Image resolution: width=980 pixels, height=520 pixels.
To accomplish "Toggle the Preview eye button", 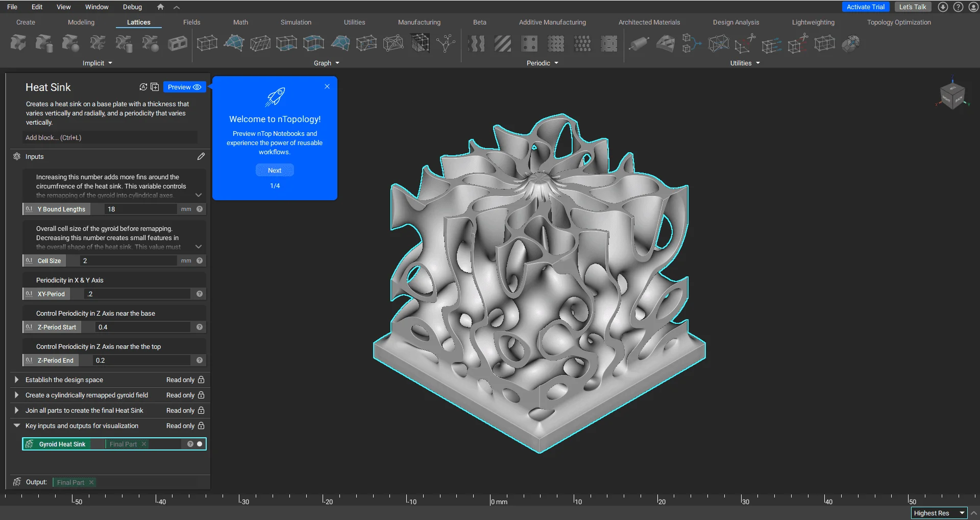I will coord(184,87).
